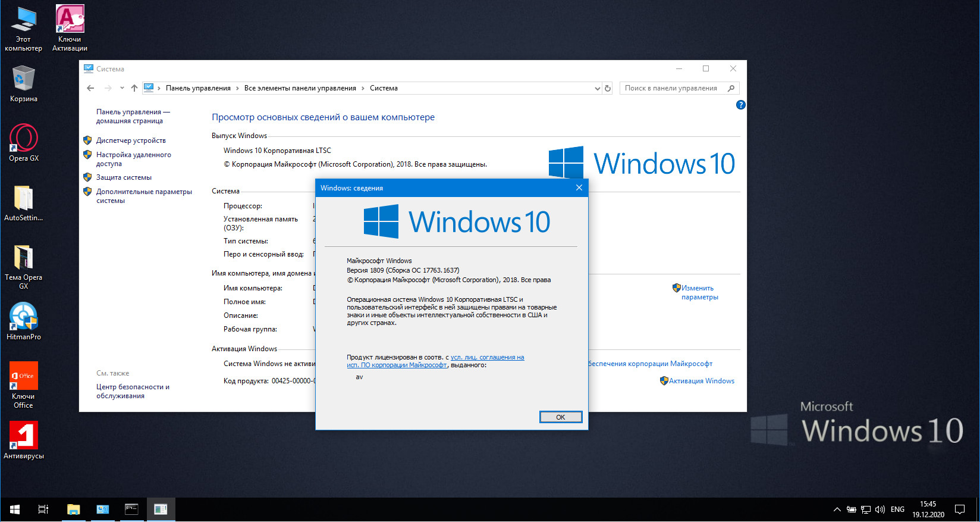
Task: Refresh the Система control panel page
Action: 608,88
